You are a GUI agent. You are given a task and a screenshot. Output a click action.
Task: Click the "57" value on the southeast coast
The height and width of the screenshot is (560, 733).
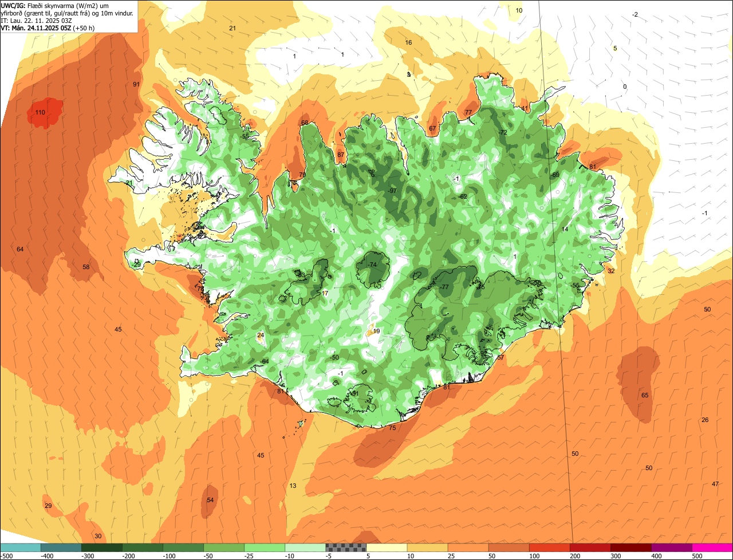[501, 357]
